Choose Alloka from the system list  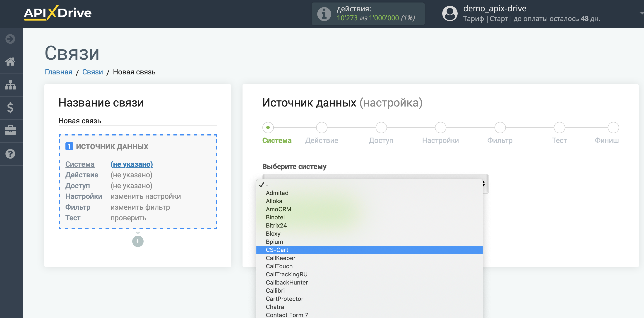pyautogui.click(x=370, y=201)
